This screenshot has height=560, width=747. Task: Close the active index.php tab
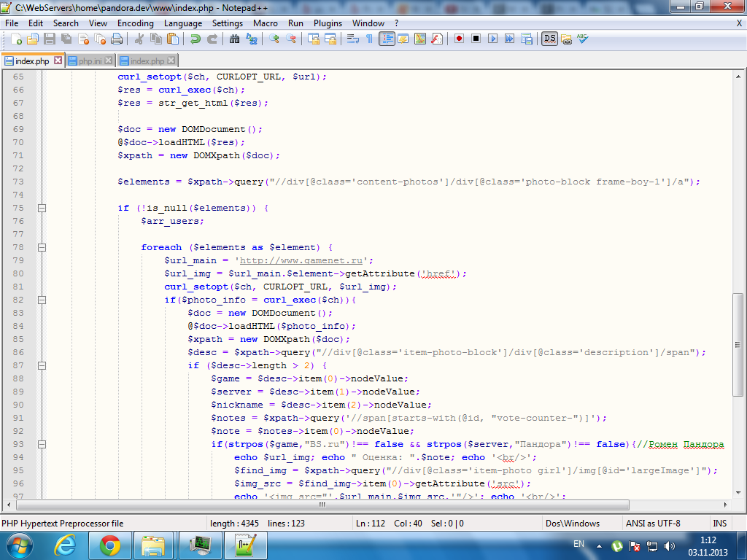coord(58,61)
